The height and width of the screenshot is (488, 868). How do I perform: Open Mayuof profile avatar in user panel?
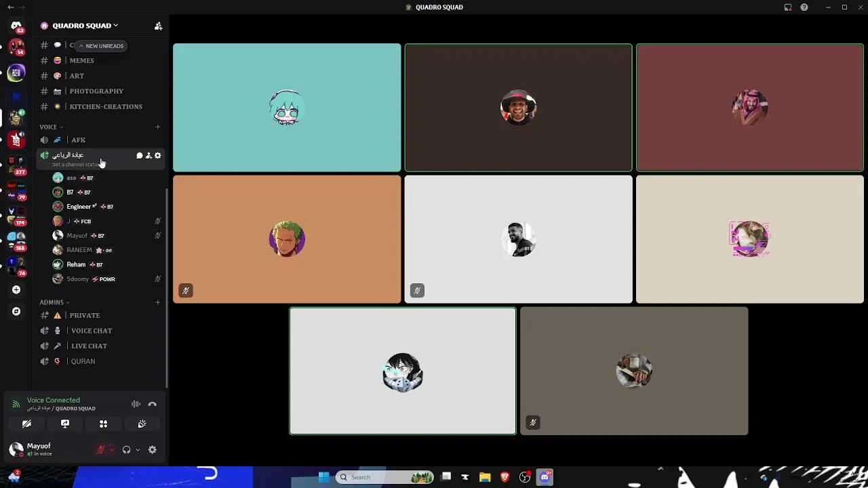pyautogui.click(x=16, y=449)
